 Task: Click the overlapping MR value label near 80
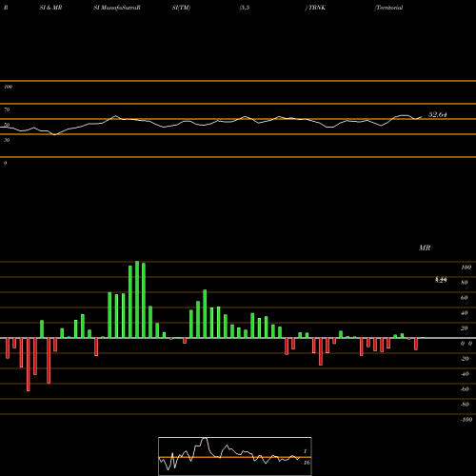[x=441, y=280]
